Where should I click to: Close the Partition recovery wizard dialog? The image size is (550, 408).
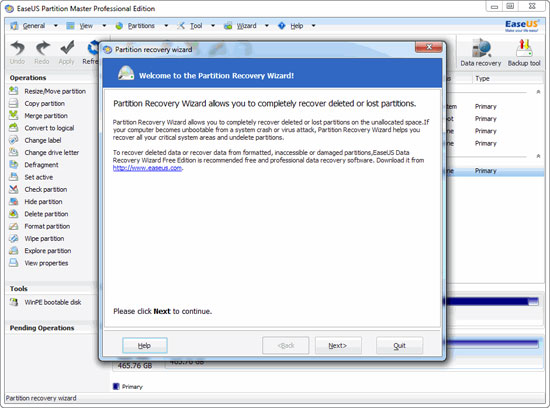coord(428,47)
